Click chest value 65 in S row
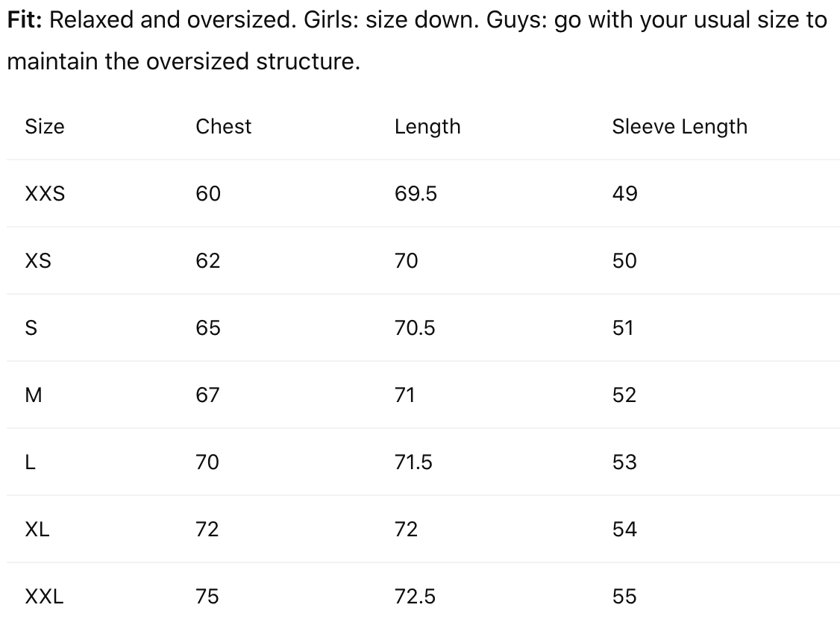Screen dimensions: 840x637 (208, 328)
